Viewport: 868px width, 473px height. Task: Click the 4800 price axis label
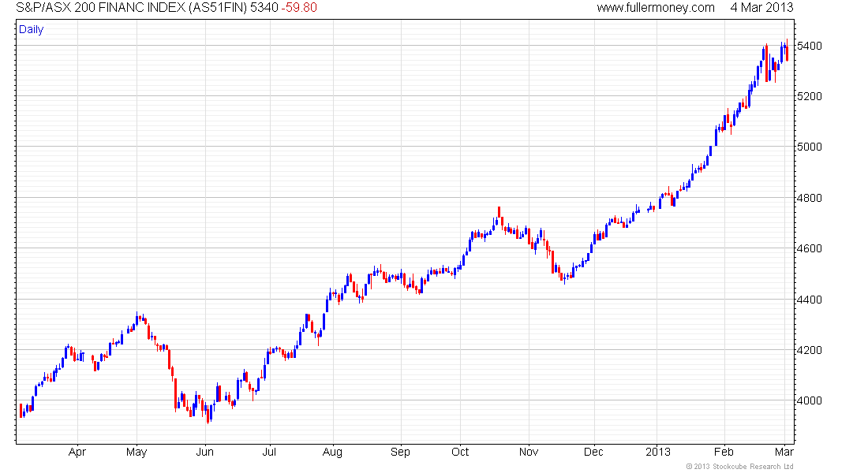pos(809,198)
